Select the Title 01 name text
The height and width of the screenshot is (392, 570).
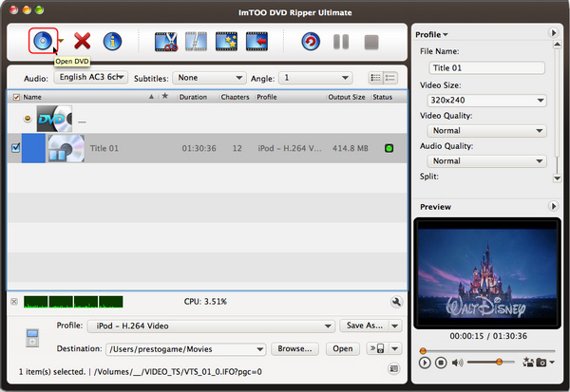pyautogui.click(x=104, y=148)
